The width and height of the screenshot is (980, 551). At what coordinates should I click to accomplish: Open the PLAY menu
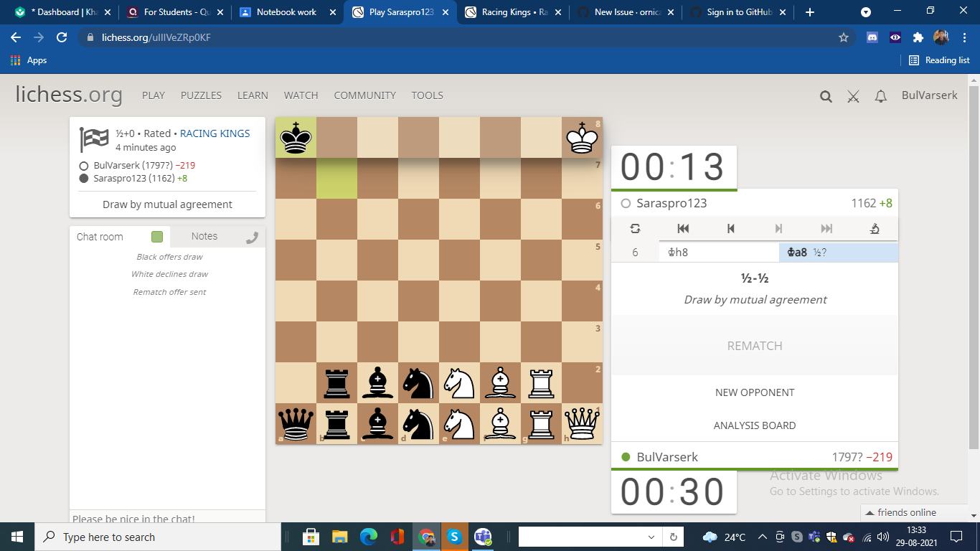(154, 95)
